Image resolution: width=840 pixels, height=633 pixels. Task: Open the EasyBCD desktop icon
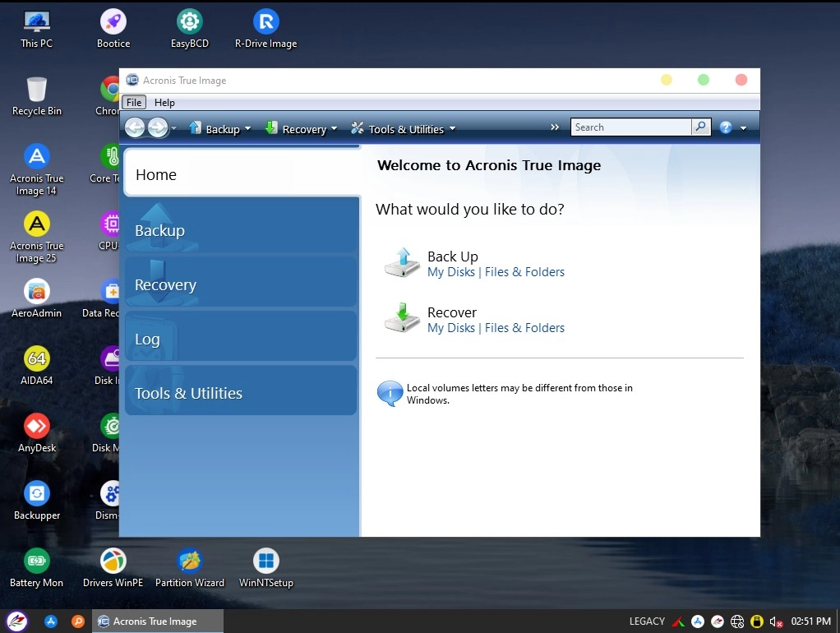[x=189, y=22]
